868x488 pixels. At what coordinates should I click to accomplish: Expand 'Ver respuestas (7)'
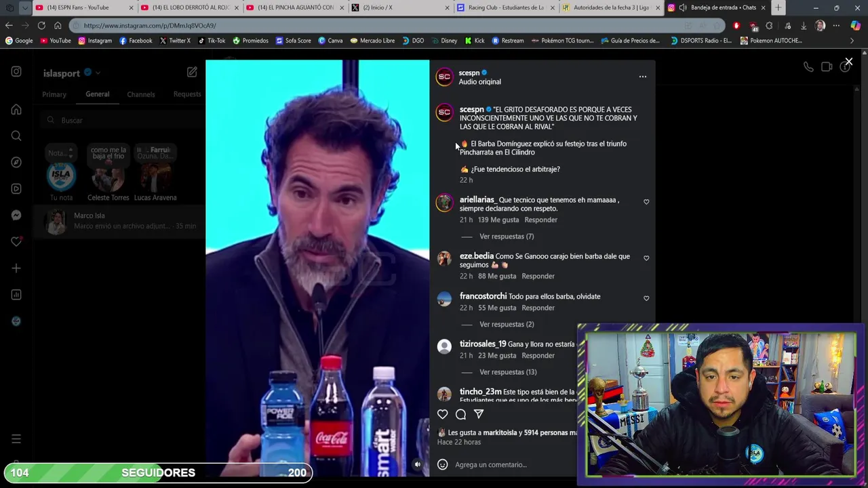point(507,237)
